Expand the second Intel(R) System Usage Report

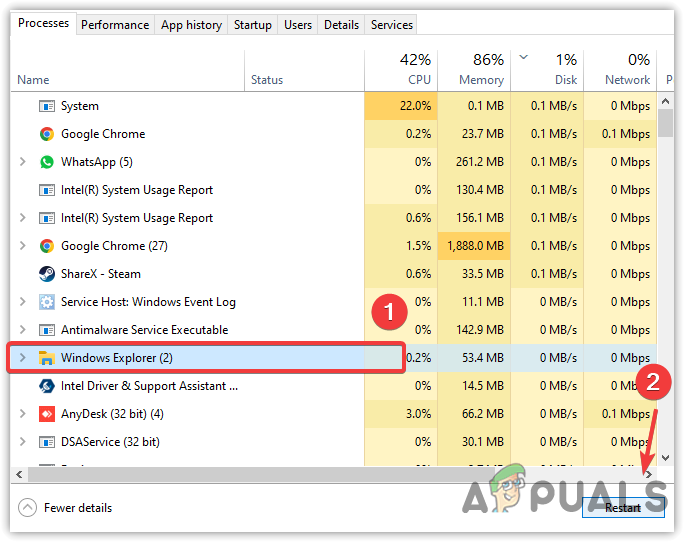[23, 218]
